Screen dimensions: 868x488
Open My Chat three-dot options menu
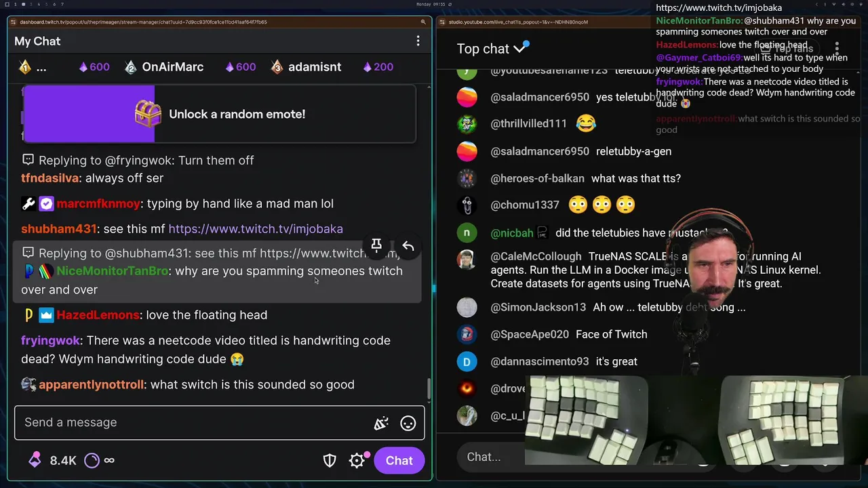click(x=418, y=41)
